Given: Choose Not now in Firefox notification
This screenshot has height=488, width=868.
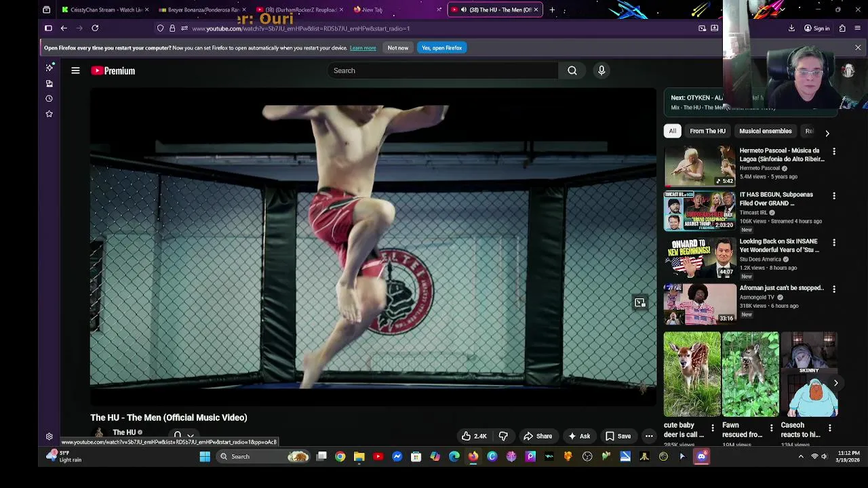Looking at the screenshot, I should pos(398,48).
